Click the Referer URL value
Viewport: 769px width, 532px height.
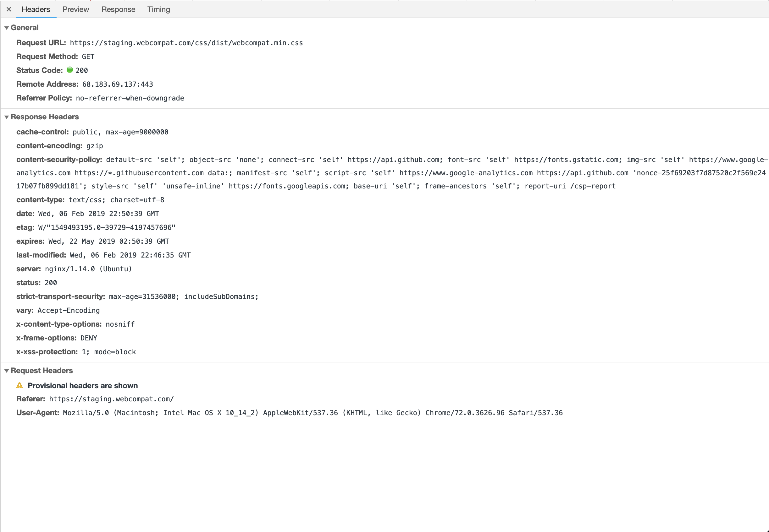tap(111, 399)
